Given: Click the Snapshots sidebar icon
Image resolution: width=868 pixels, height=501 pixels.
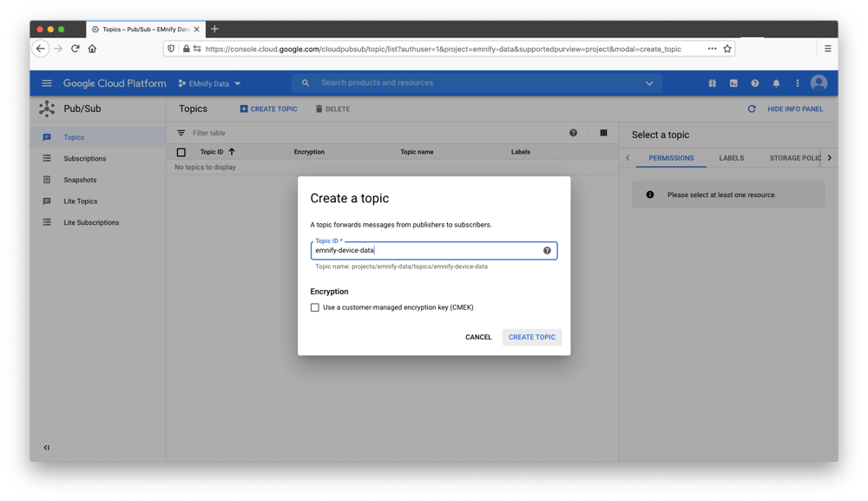Looking at the screenshot, I should pyautogui.click(x=47, y=180).
